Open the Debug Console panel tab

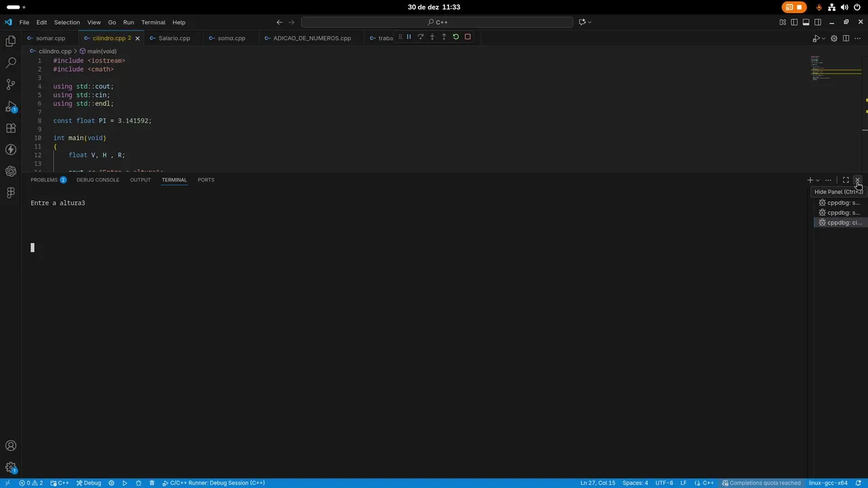(98, 180)
